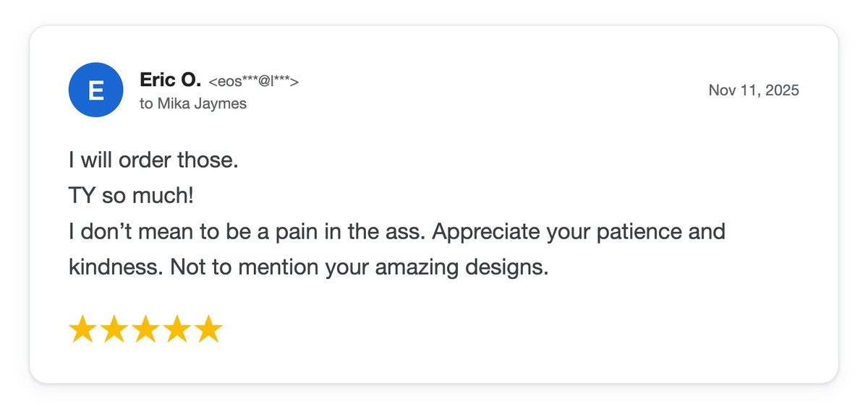This screenshot has height=417, width=868.
Task: Pick the fourth gold rating star
Action: tap(177, 329)
